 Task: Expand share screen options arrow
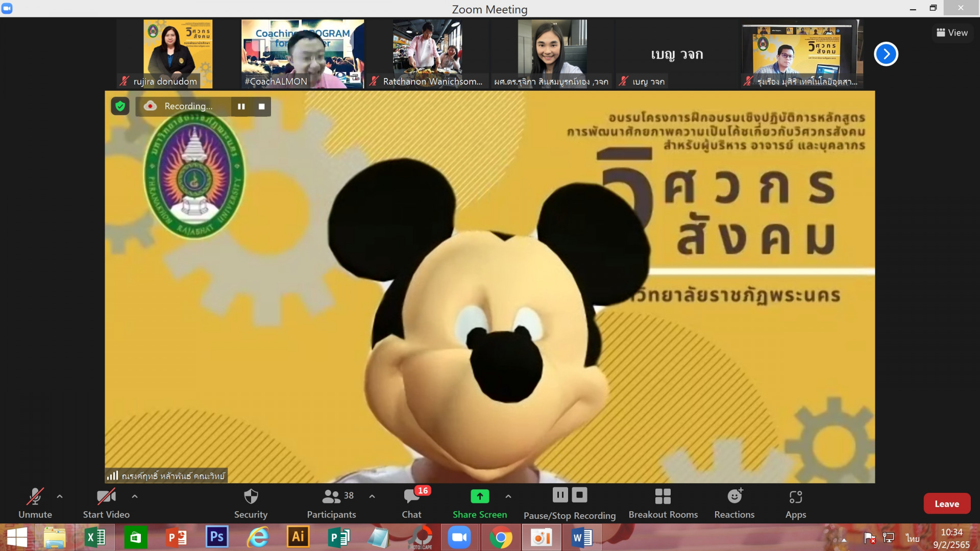(508, 496)
